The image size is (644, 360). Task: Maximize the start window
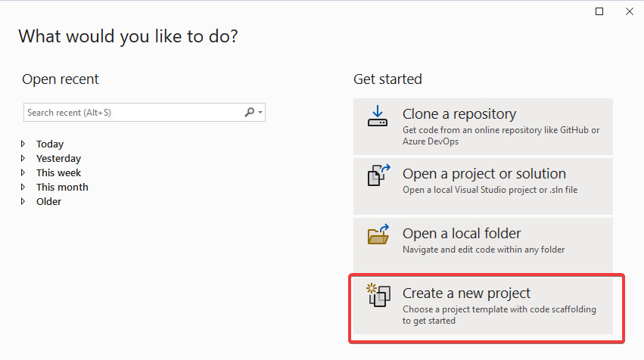599,11
